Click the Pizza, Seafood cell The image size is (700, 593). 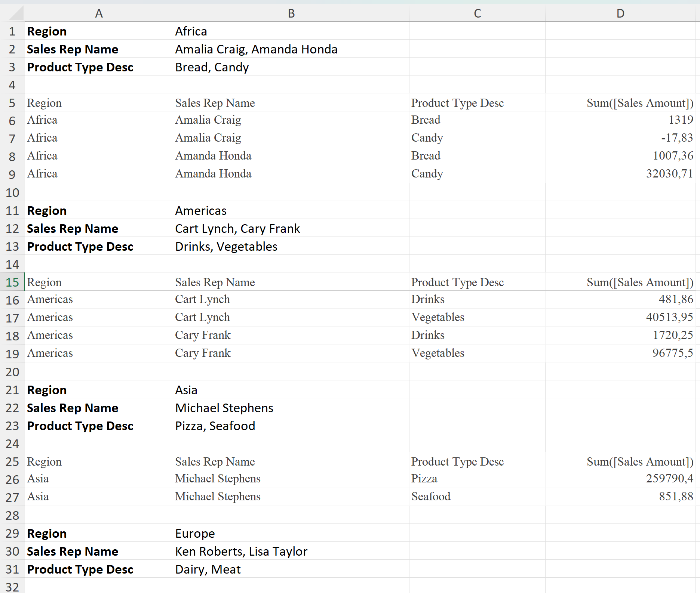click(x=215, y=426)
